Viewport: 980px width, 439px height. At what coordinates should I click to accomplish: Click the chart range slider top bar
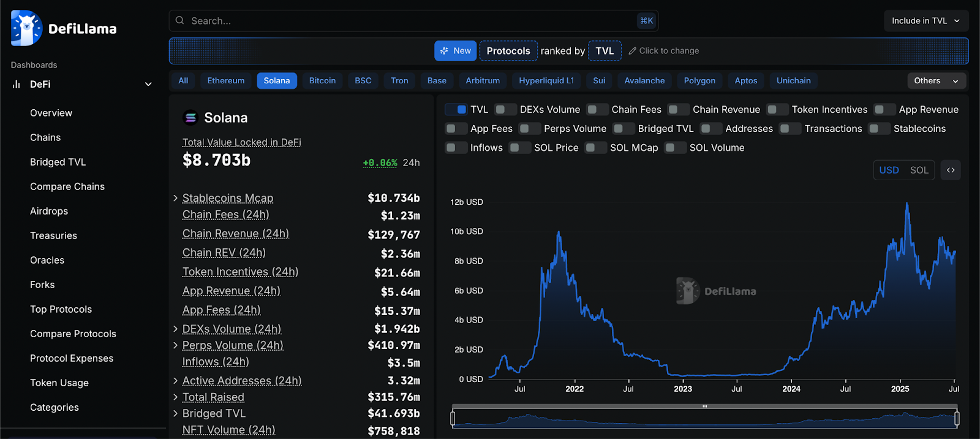[704, 407]
